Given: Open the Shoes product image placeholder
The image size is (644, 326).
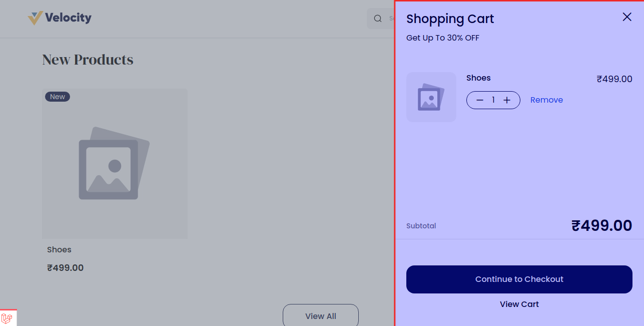Looking at the screenshot, I should point(115,164).
